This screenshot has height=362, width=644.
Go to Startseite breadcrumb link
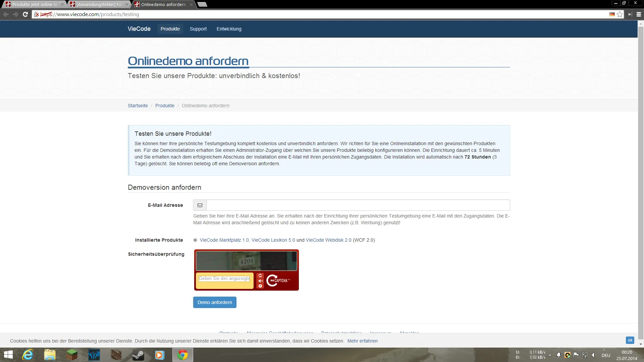[138, 106]
